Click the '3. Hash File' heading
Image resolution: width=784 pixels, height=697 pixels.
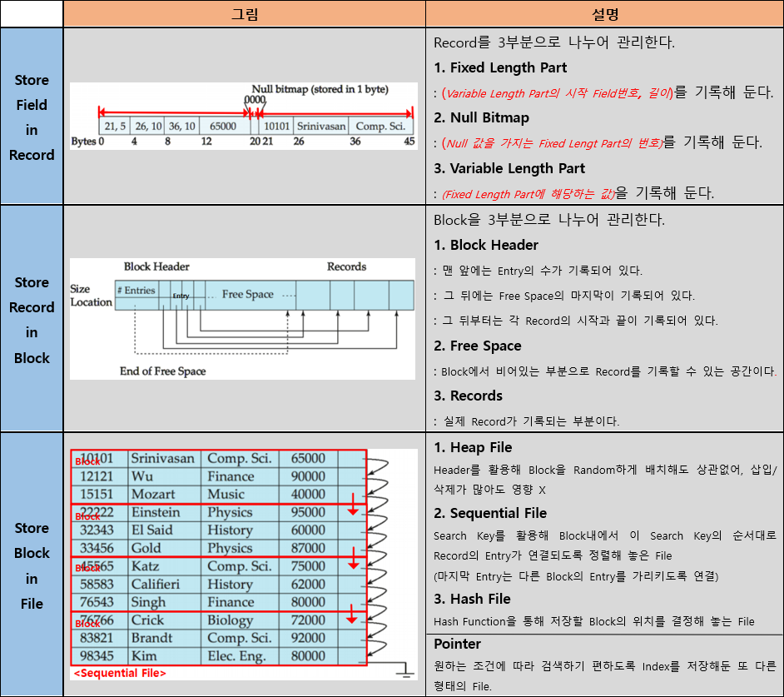pyautogui.click(x=472, y=599)
